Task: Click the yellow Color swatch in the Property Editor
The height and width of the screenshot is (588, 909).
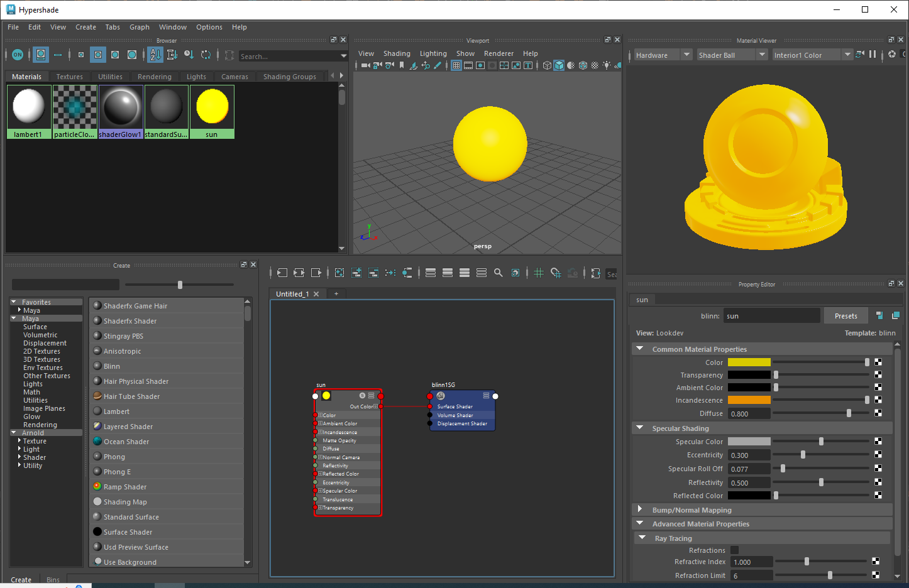Action: 749,362
